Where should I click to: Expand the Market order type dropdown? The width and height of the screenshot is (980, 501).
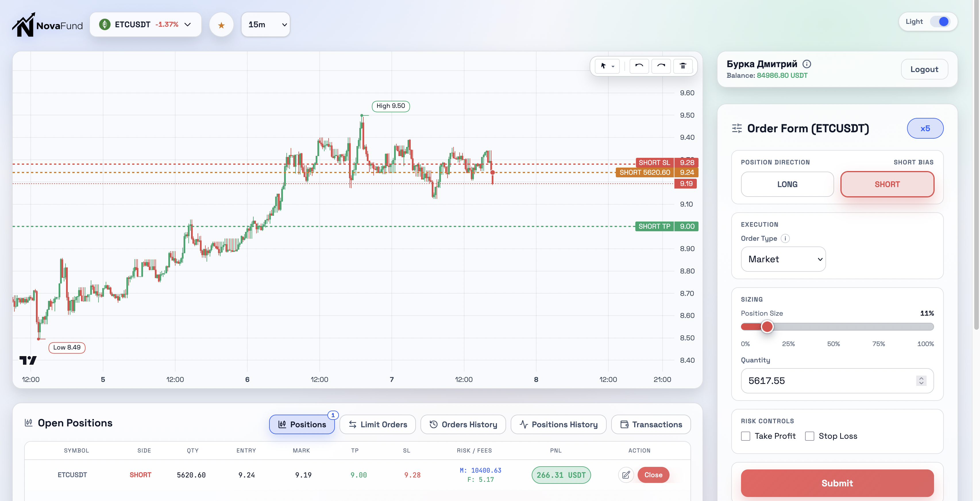pos(783,259)
